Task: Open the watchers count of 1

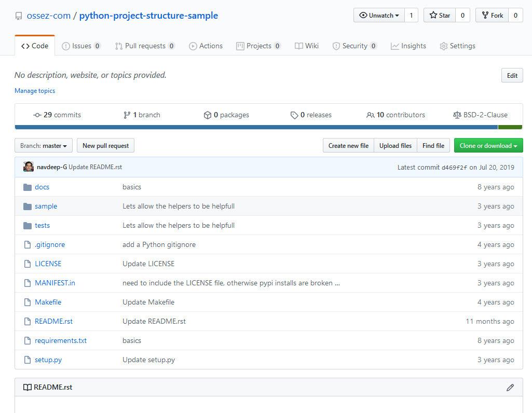Action: point(411,15)
